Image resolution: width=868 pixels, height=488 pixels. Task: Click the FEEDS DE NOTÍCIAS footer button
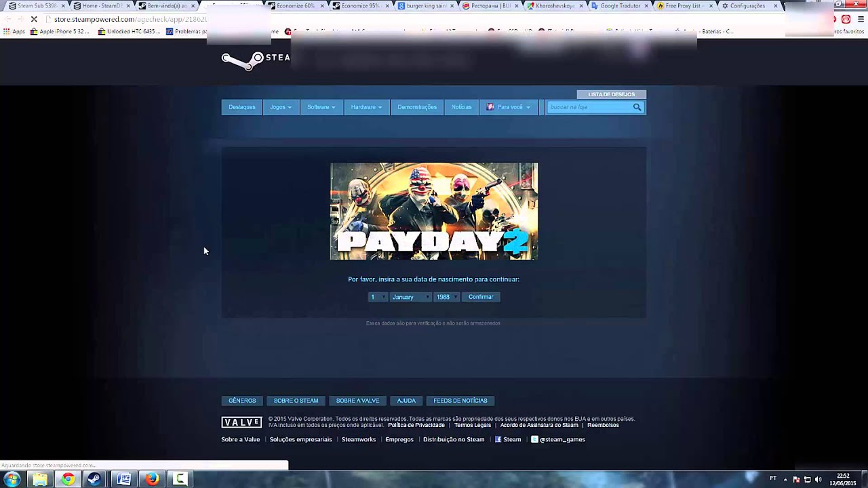point(460,401)
